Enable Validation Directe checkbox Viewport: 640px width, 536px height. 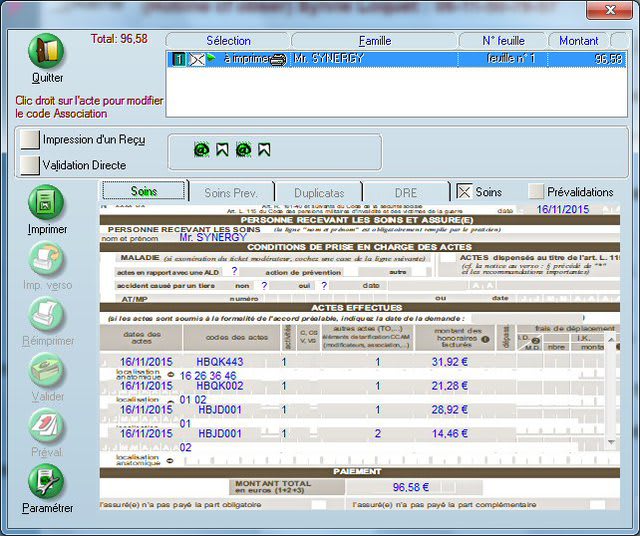coord(30,165)
